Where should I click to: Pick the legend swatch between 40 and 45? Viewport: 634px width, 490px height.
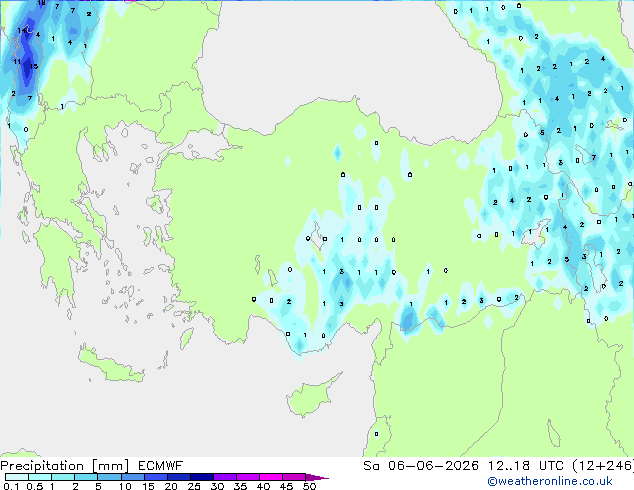pos(271,477)
